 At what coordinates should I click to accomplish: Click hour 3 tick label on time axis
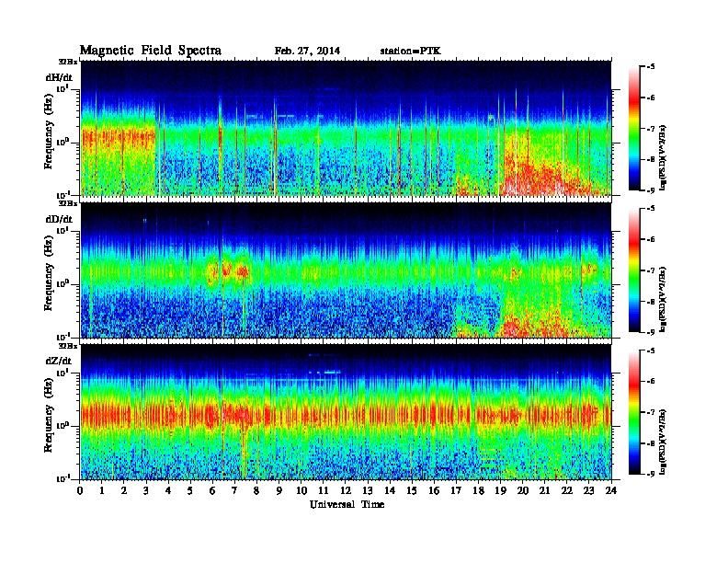146,490
